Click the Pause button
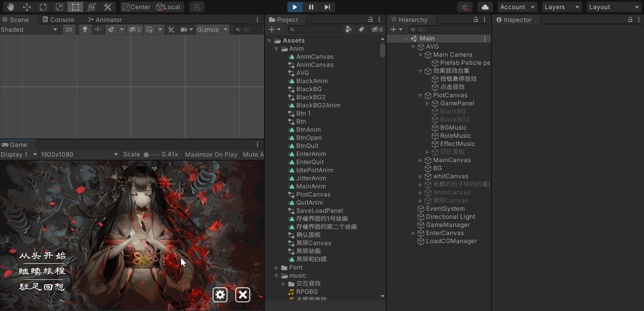This screenshot has width=644, height=311. [311, 7]
